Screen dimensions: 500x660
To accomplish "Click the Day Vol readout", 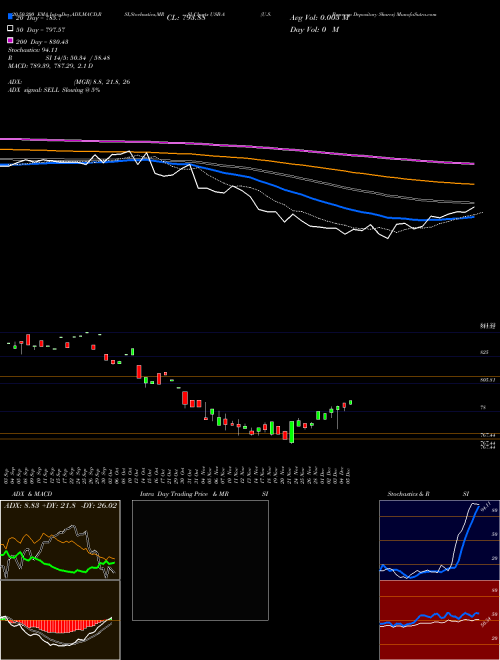I will tap(314, 29).
